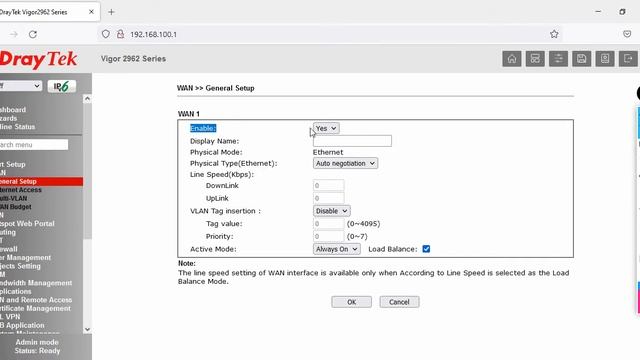The height and width of the screenshot is (360, 640).
Task: Open Routing in the sidebar
Action: pyautogui.click(x=8, y=232)
